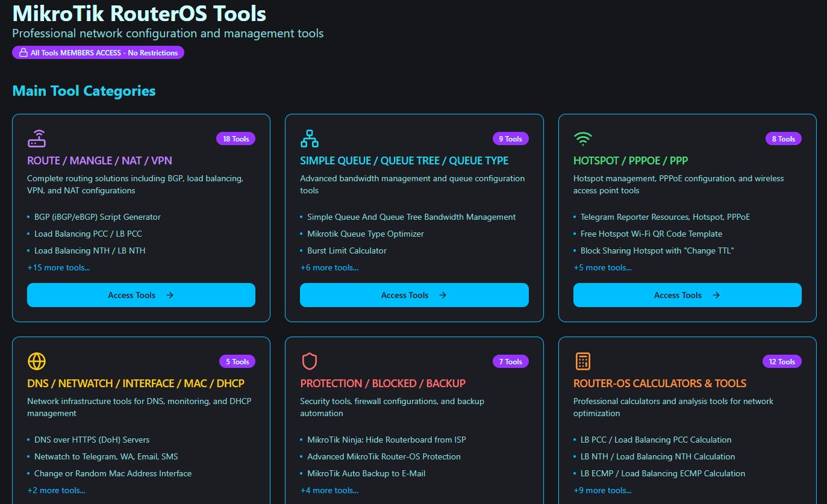827x504 pixels.
Task: Select Burst Limit Calculator
Action: tap(347, 250)
